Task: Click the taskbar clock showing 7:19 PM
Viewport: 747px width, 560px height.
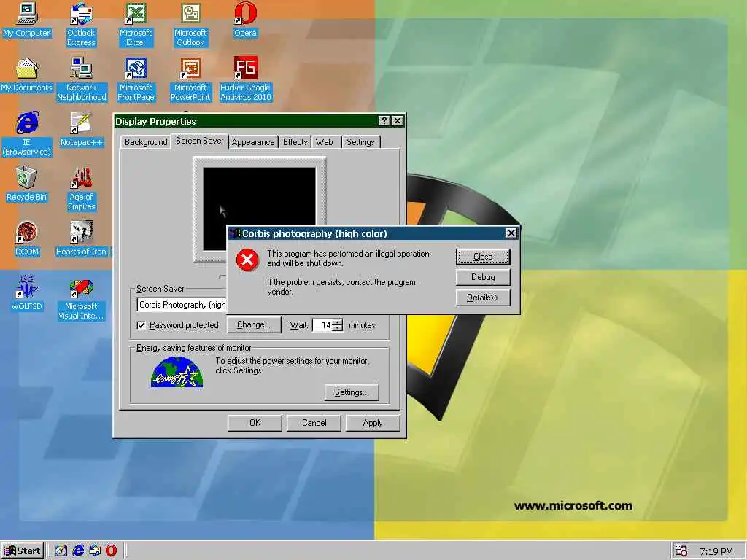Action: click(716, 551)
